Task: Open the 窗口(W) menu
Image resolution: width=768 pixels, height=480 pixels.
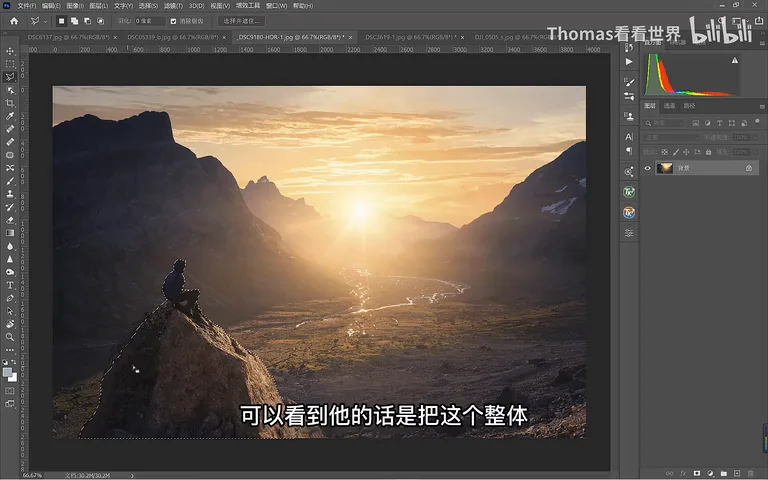Action: point(276,6)
